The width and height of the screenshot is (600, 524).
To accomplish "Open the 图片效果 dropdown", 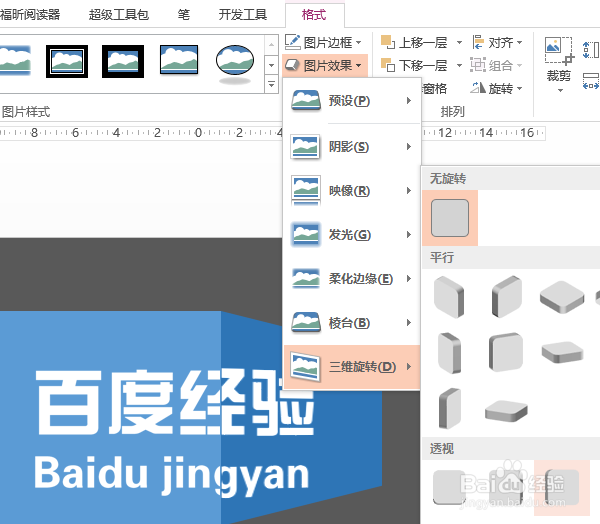I will [x=324, y=65].
